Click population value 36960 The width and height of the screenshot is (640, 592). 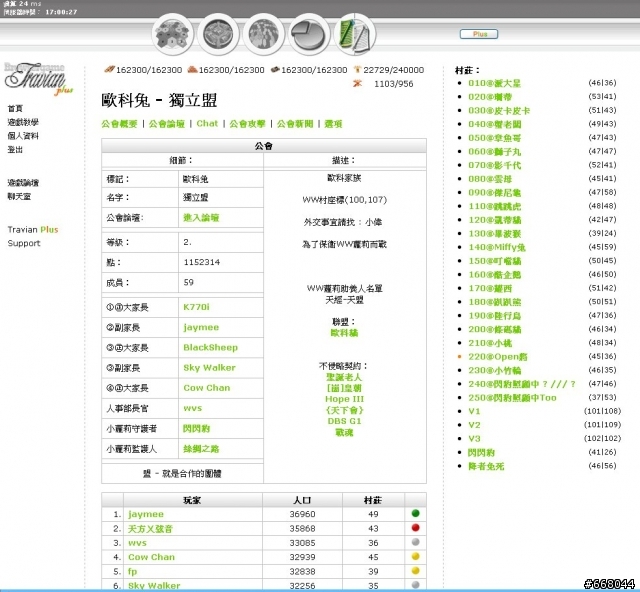click(x=302, y=514)
